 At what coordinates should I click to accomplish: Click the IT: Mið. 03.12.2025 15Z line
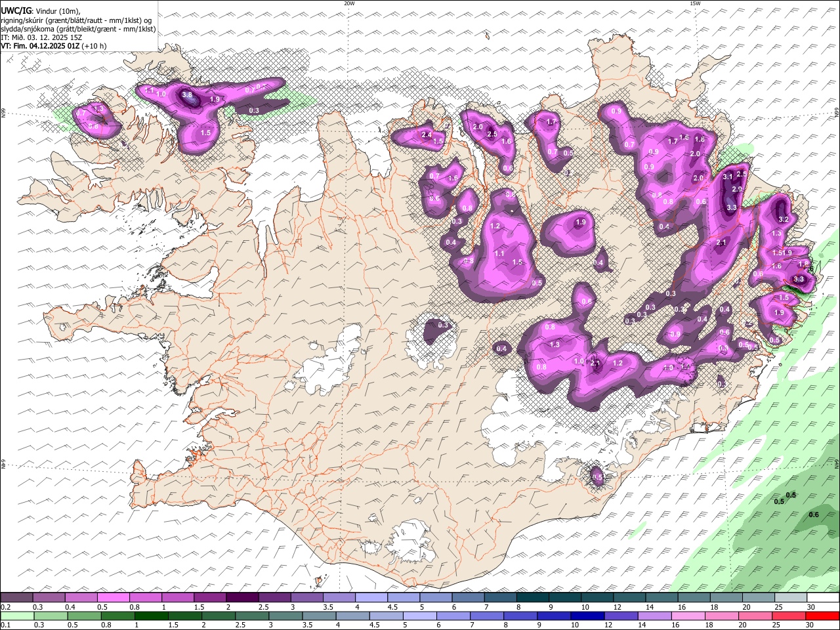click(x=42, y=37)
